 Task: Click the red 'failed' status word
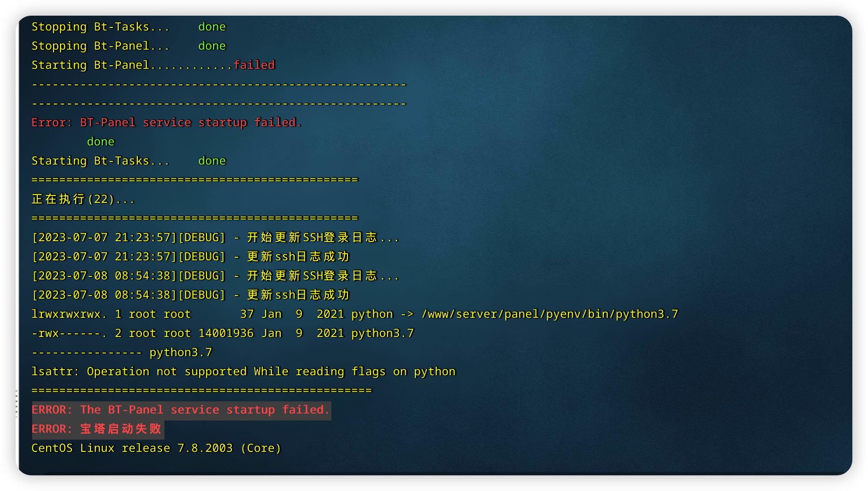click(254, 65)
